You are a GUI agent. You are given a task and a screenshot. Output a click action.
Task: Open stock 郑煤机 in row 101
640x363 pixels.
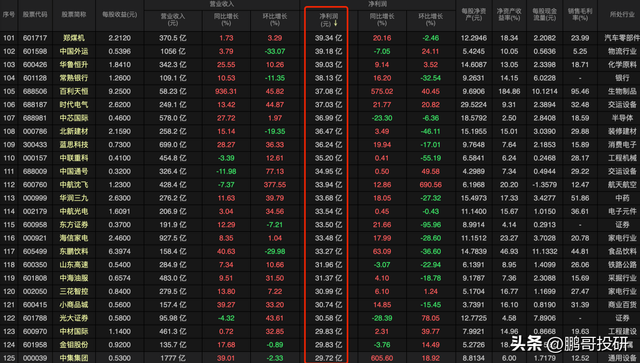[x=74, y=38]
